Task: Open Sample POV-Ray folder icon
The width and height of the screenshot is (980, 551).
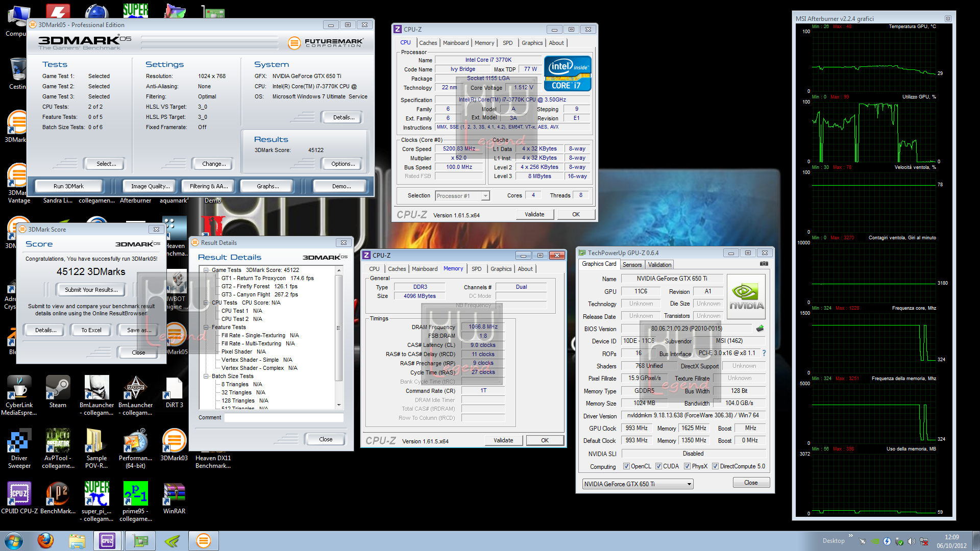Action: pyautogui.click(x=96, y=448)
